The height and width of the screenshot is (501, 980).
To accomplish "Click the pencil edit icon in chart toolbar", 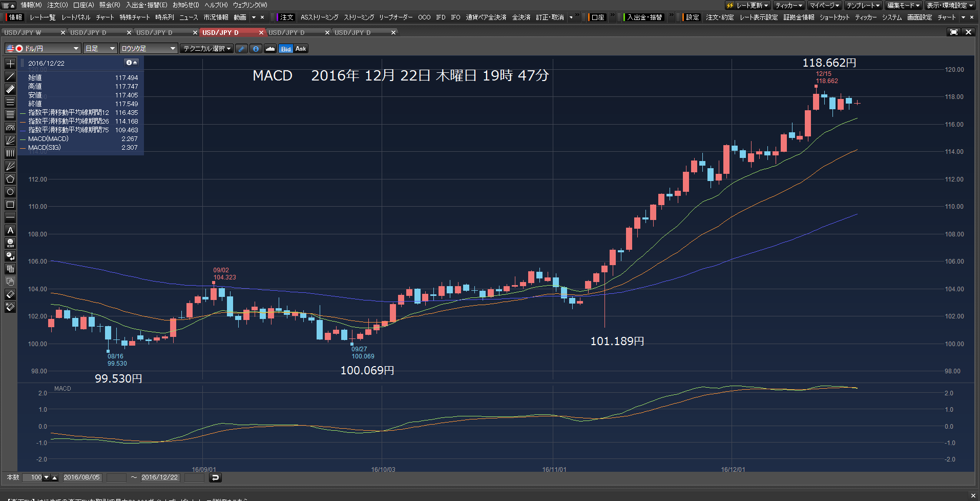I will [242, 49].
